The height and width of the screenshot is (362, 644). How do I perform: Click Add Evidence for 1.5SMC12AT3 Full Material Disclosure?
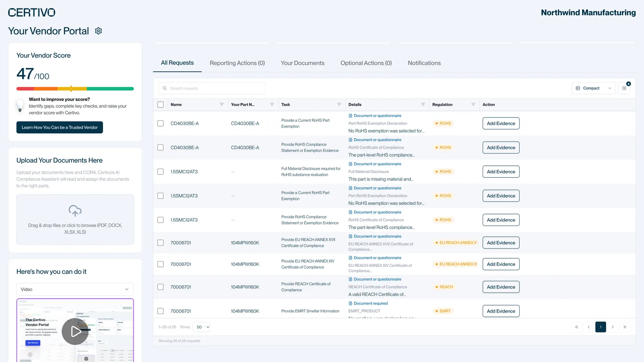tap(501, 172)
